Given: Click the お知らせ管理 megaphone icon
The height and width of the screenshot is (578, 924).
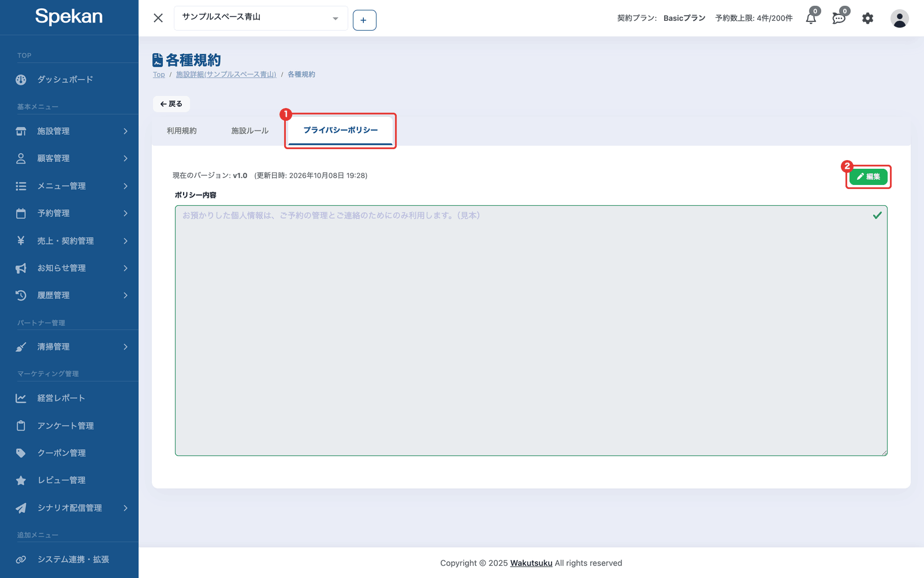Looking at the screenshot, I should coord(21,268).
